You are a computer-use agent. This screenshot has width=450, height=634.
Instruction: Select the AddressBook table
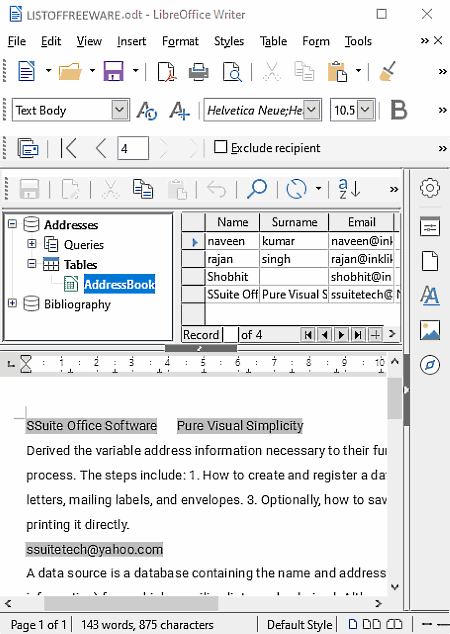pos(119,284)
